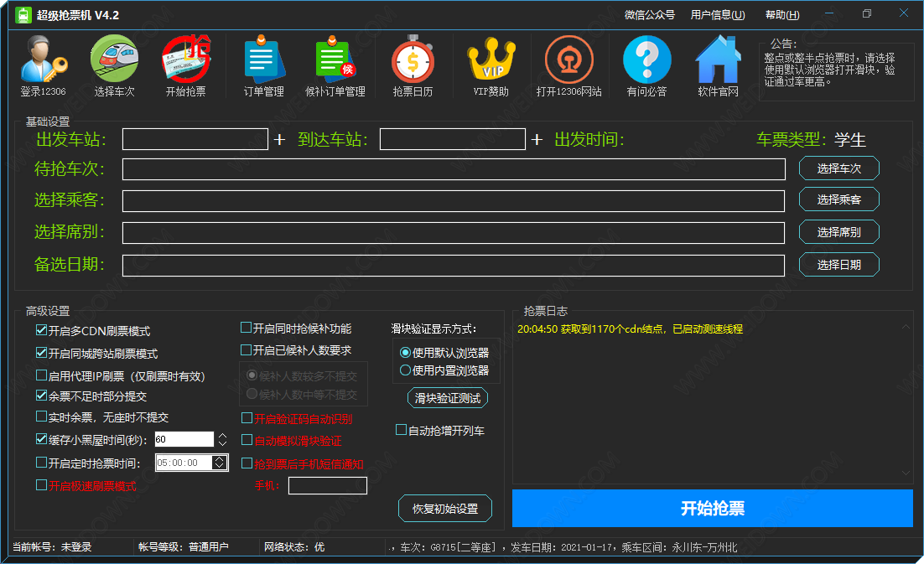Click the 待抢车次 text field
This screenshot has width=924, height=564.
(454, 169)
